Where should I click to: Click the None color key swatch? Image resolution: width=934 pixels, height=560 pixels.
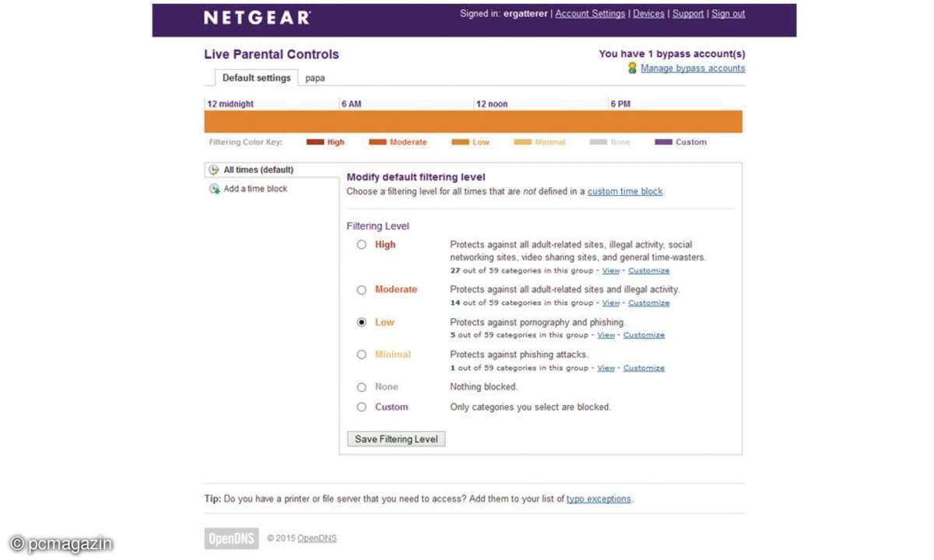599,142
